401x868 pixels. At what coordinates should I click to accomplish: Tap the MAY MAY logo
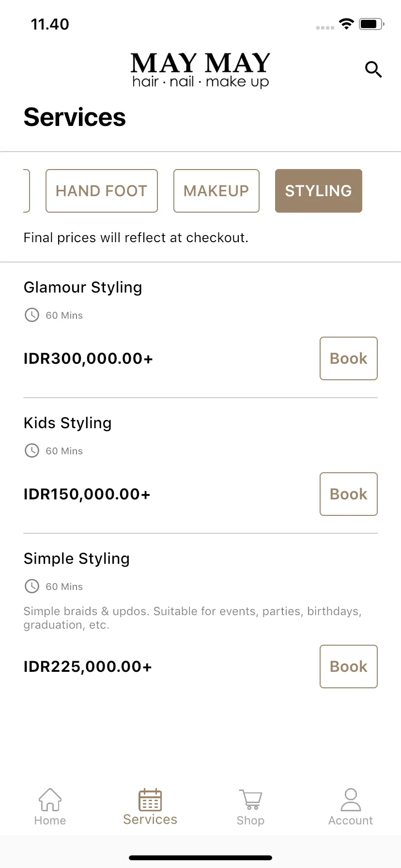(x=200, y=70)
